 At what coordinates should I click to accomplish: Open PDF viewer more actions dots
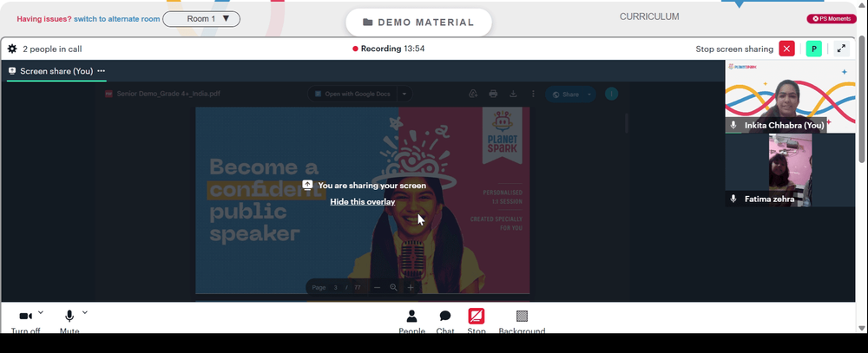pos(533,94)
